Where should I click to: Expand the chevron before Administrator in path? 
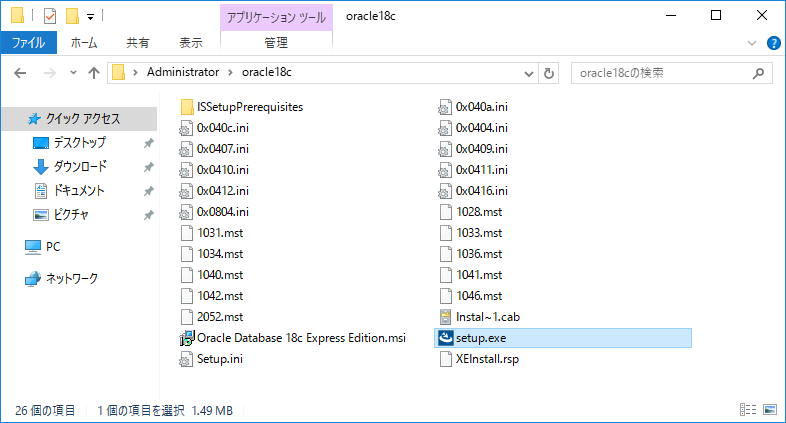pos(135,73)
